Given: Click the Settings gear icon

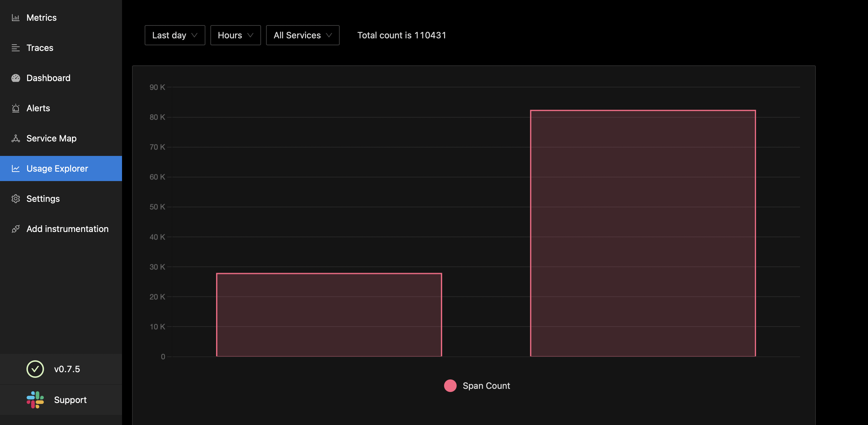Looking at the screenshot, I should (15, 199).
